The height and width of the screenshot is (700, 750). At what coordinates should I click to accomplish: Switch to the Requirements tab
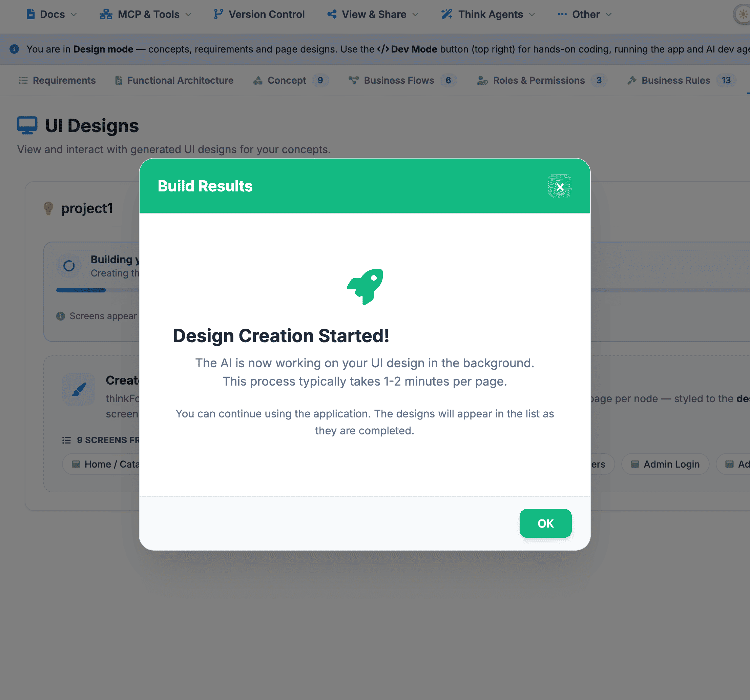click(x=57, y=80)
